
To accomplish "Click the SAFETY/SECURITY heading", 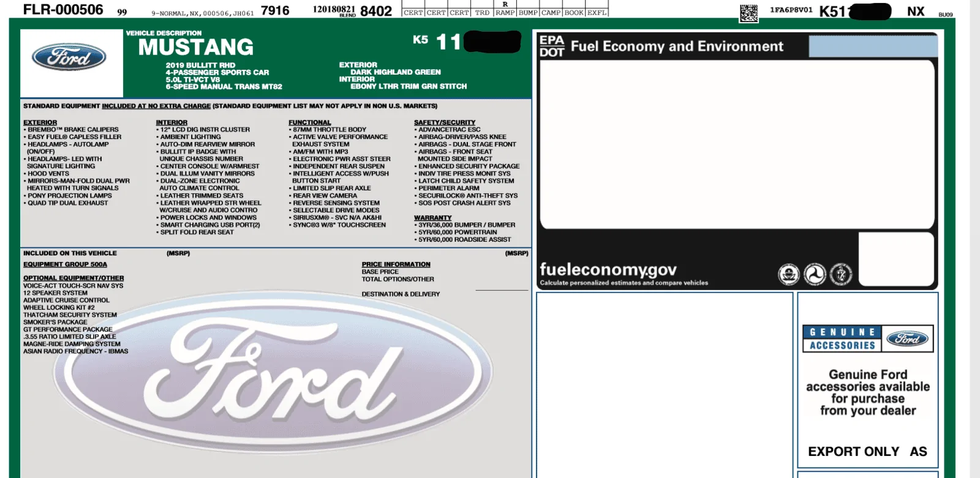I will click(x=445, y=122).
